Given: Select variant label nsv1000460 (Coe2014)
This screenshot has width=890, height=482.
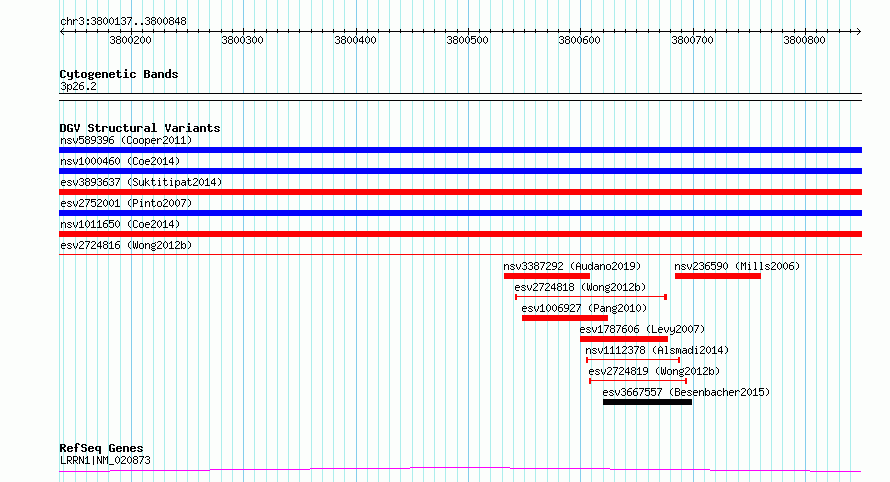Looking at the screenshot, I should (x=120, y=161).
